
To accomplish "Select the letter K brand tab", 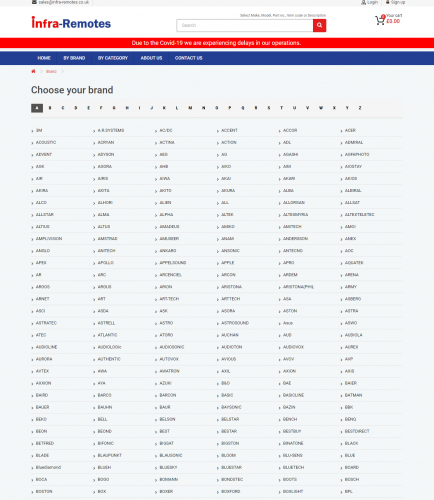I will 164,108.
